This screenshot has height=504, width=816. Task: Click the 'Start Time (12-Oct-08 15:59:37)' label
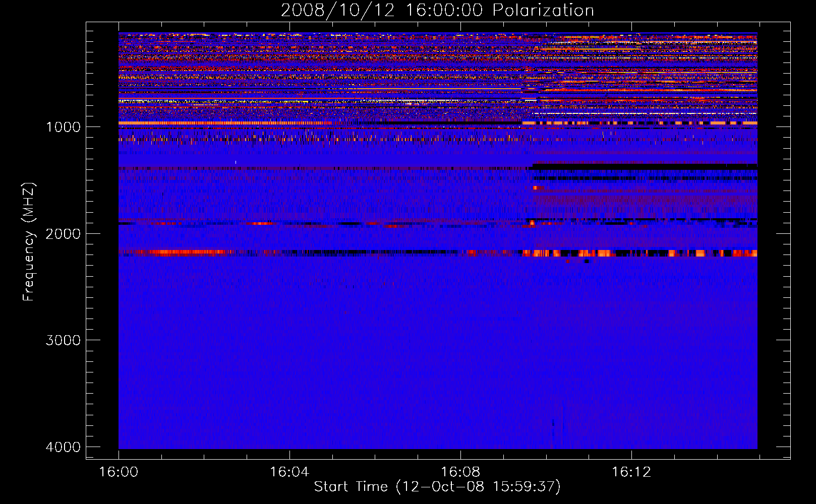437,486
